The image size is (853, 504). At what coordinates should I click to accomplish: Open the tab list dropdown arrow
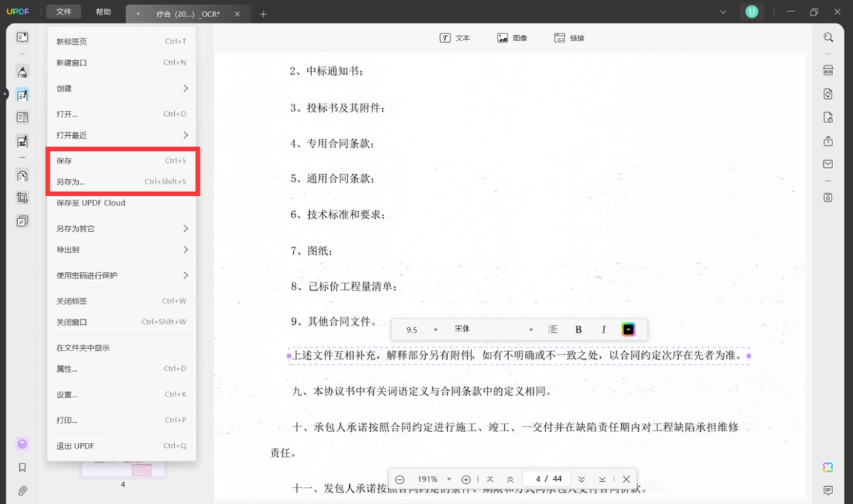724,12
